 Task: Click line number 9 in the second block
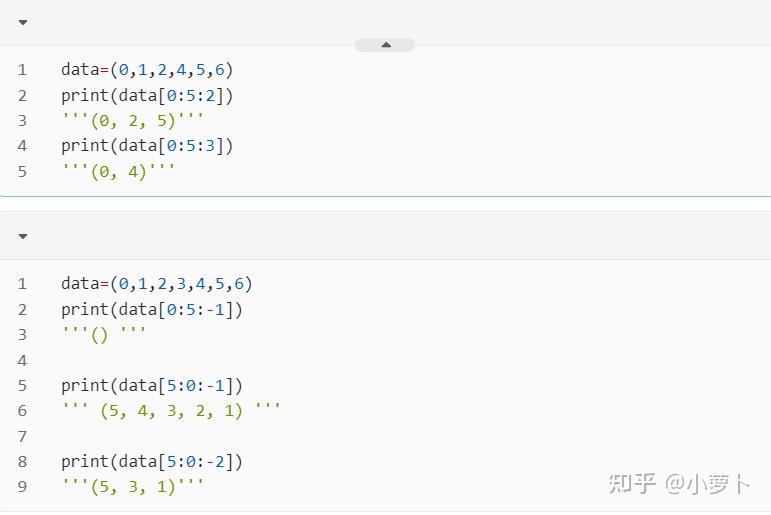22,487
